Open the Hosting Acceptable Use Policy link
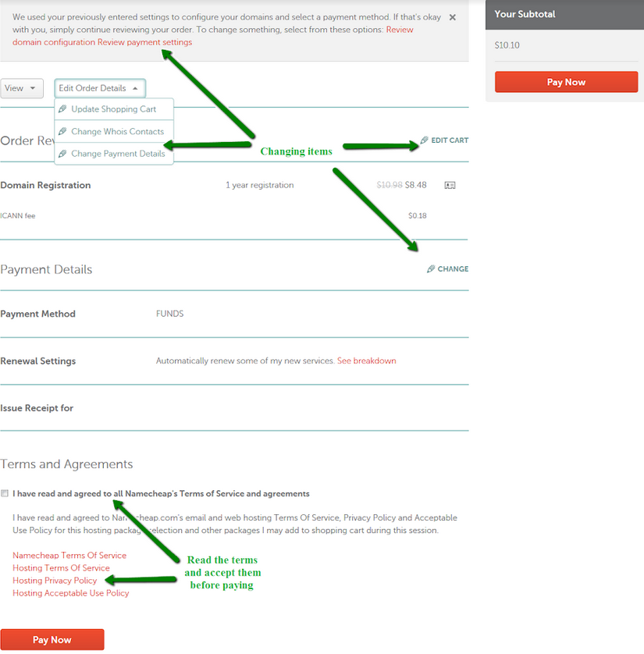The width and height of the screenshot is (644, 654). 70,592
